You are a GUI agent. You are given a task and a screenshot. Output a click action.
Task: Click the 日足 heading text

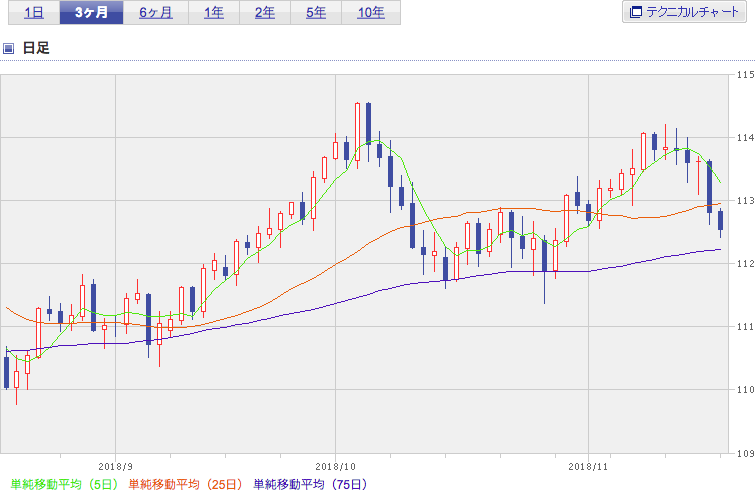pyautogui.click(x=36, y=48)
